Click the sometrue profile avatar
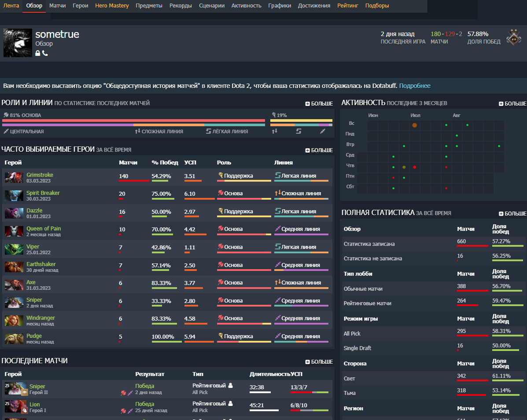 point(18,43)
